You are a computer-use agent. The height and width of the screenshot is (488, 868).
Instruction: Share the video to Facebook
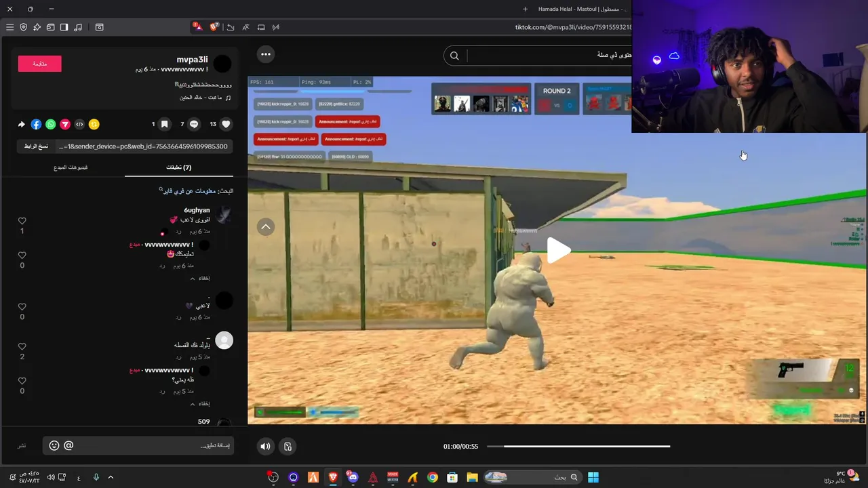click(x=36, y=124)
